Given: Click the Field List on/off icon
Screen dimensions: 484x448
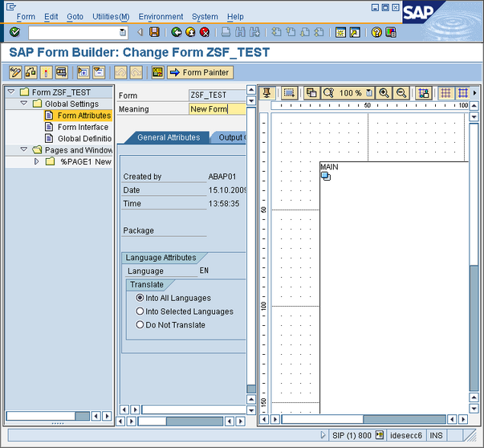Looking at the screenshot, I should click(157, 72).
